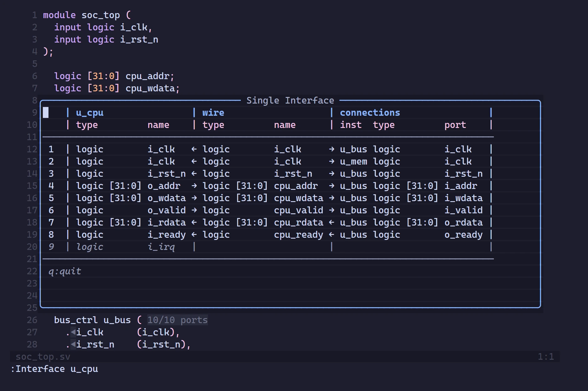This screenshot has height=391, width=588.
Task: Select the connections column header
Action: 370,113
